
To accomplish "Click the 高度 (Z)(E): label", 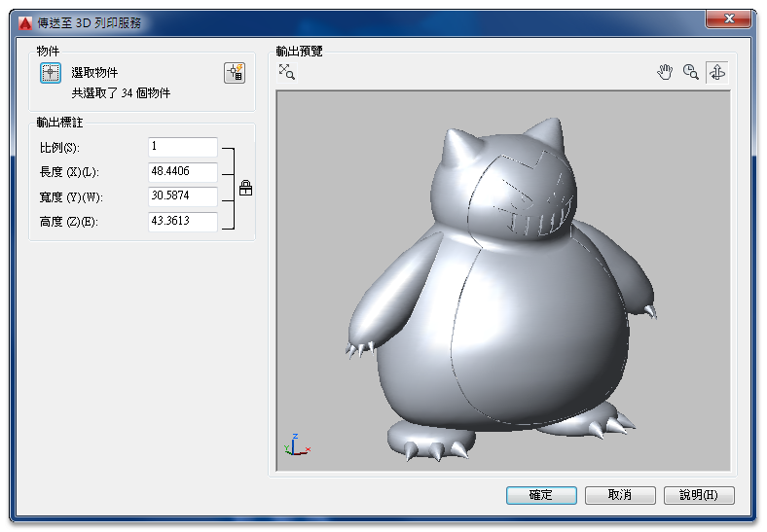I will (x=68, y=222).
